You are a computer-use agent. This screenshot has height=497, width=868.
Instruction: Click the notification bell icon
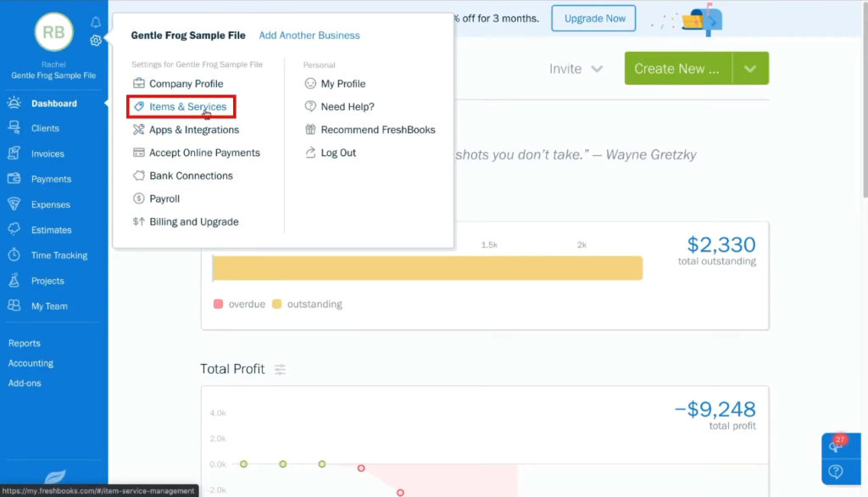pyautogui.click(x=95, y=22)
